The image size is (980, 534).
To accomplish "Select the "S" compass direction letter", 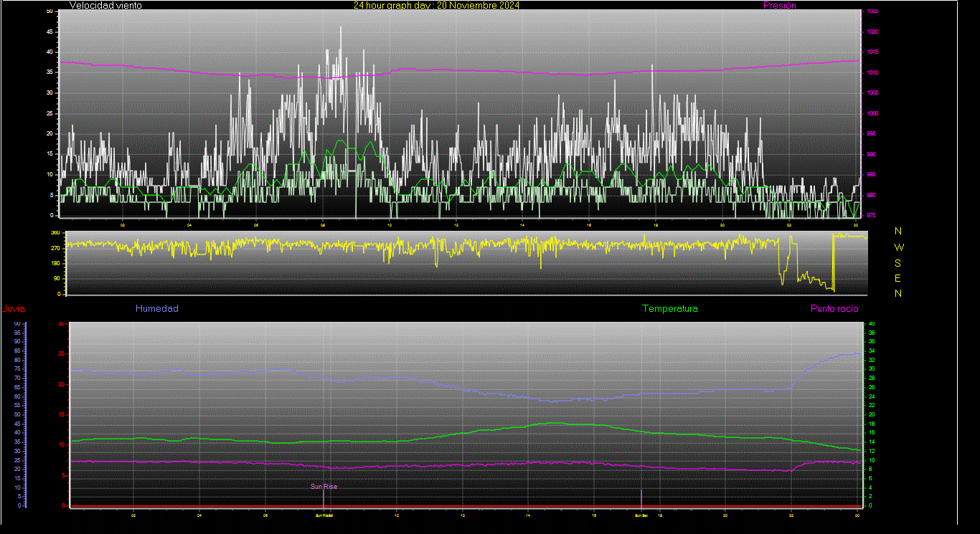I will pyautogui.click(x=898, y=263).
